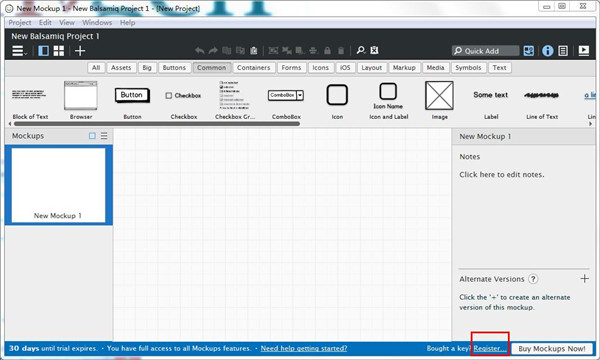Click the group selection icon
Screen dimensions: 600x360
pyautogui.click(x=273, y=50)
